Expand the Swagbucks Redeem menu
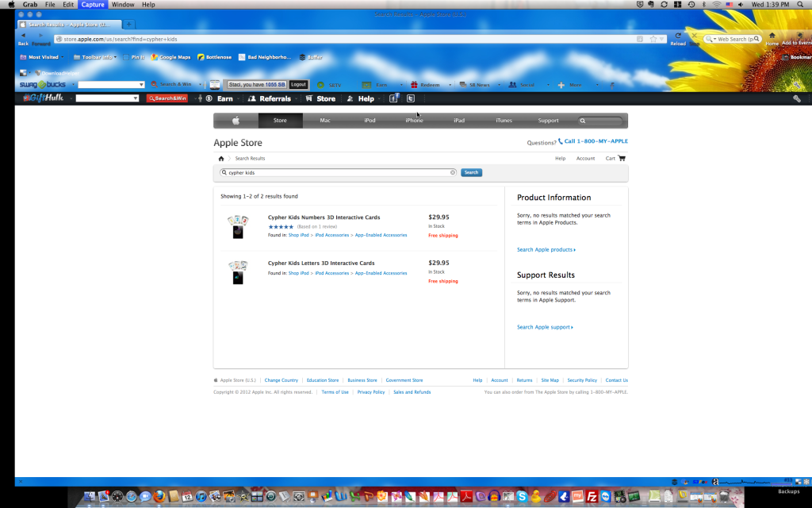Screen dimensions: 812x508 [x=450, y=85]
